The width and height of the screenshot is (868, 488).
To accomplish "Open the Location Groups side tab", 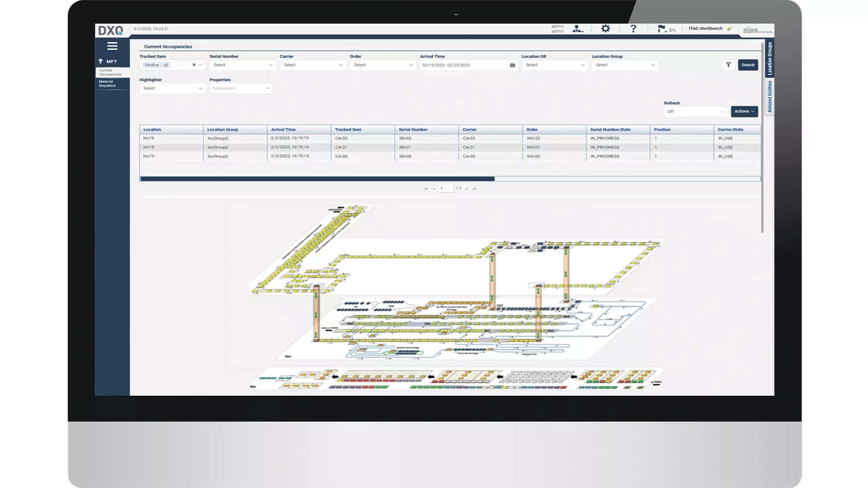I will pos(769,58).
